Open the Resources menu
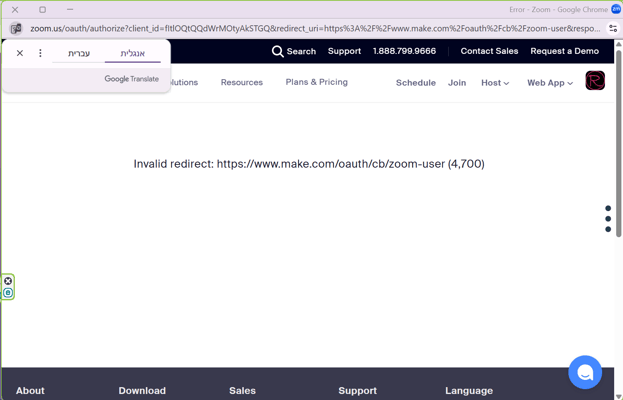Viewport: 623px width, 400px height. point(242,82)
